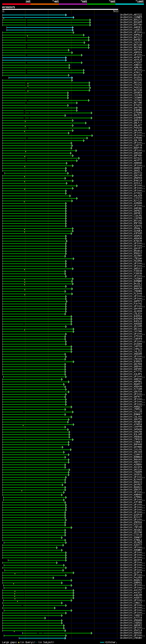Select hit label UniRef100_P41959
146x644 pixels.
pyautogui.click(x=131, y=578)
